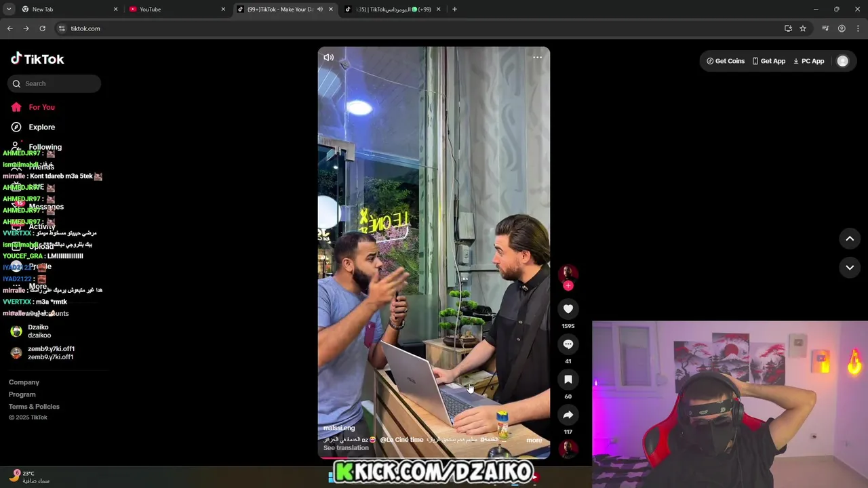The width and height of the screenshot is (868, 488).
Task: Open the Chrome three-dot menu
Action: click(858, 28)
